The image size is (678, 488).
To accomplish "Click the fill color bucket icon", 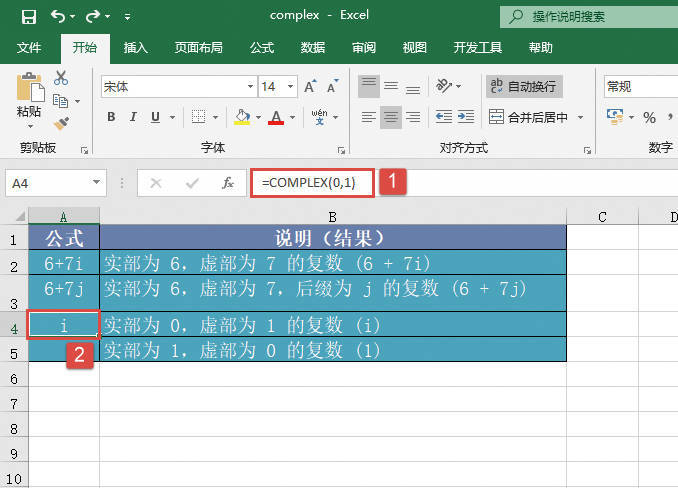I will point(241,117).
